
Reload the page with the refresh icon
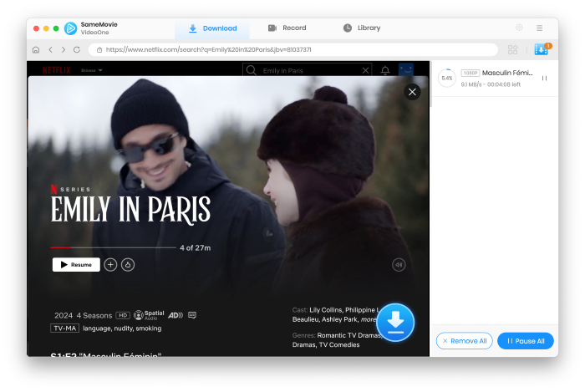[77, 49]
